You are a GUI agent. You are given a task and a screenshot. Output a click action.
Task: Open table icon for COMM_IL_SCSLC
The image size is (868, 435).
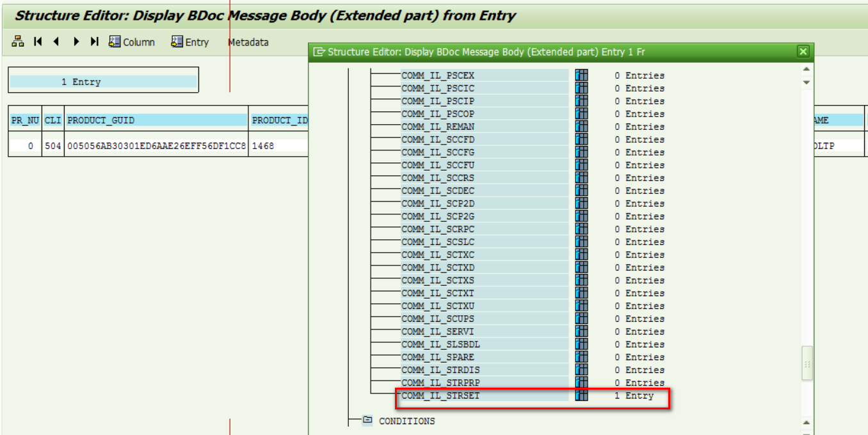pyautogui.click(x=581, y=242)
